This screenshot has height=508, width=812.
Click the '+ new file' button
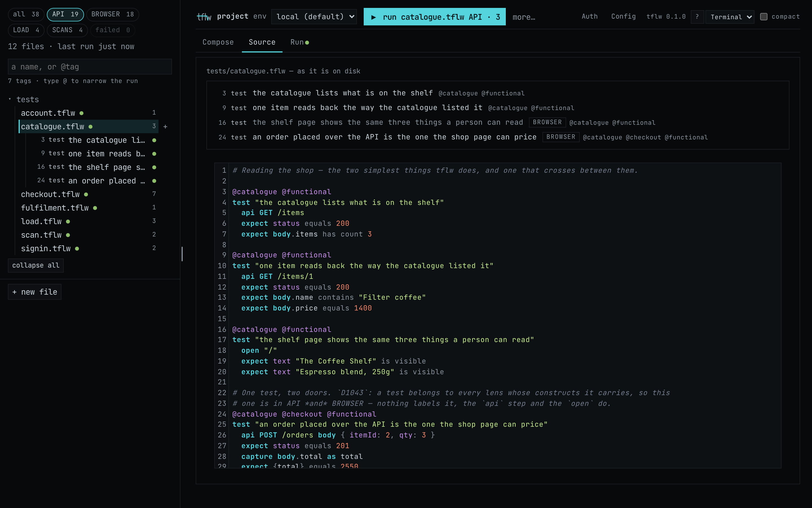pyautogui.click(x=35, y=292)
